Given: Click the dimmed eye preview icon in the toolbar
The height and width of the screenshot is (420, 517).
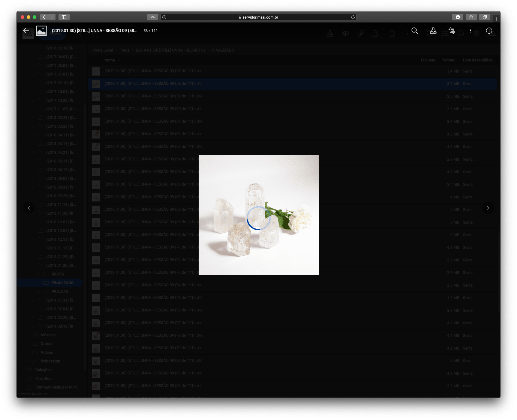Looking at the screenshot, I should click(345, 33).
